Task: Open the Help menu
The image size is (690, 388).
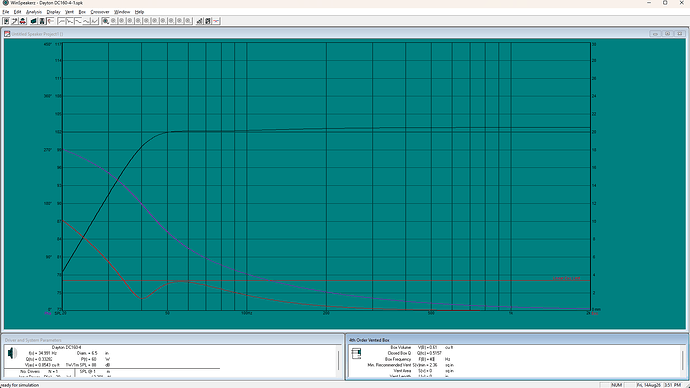Action: pyautogui.click(x=139, y=12)
